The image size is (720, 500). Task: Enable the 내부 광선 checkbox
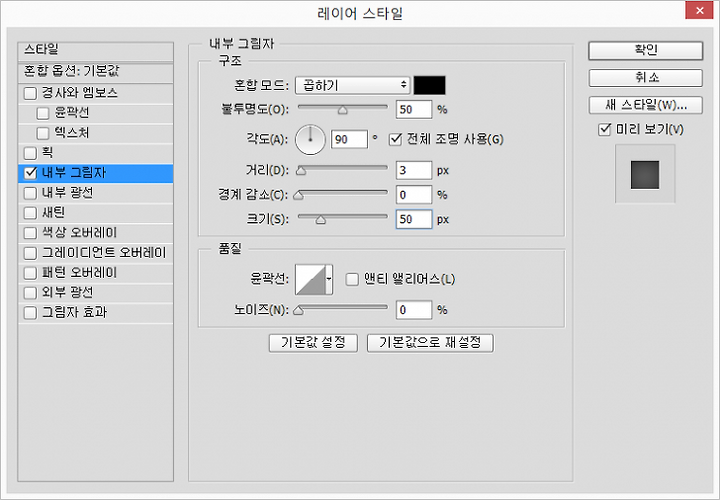pos(30,193)
